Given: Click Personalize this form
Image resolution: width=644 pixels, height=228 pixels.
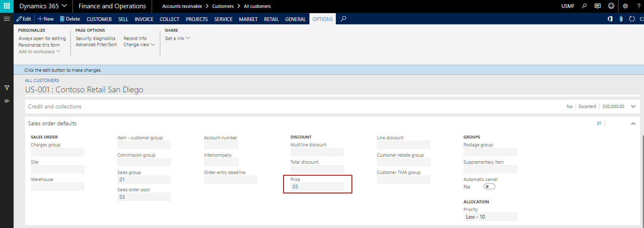Looking at the screenshot, I should click(39, 45).
